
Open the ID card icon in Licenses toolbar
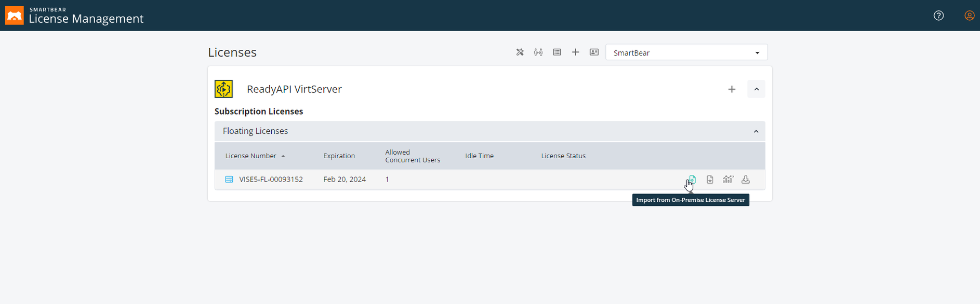click(594, 52)
